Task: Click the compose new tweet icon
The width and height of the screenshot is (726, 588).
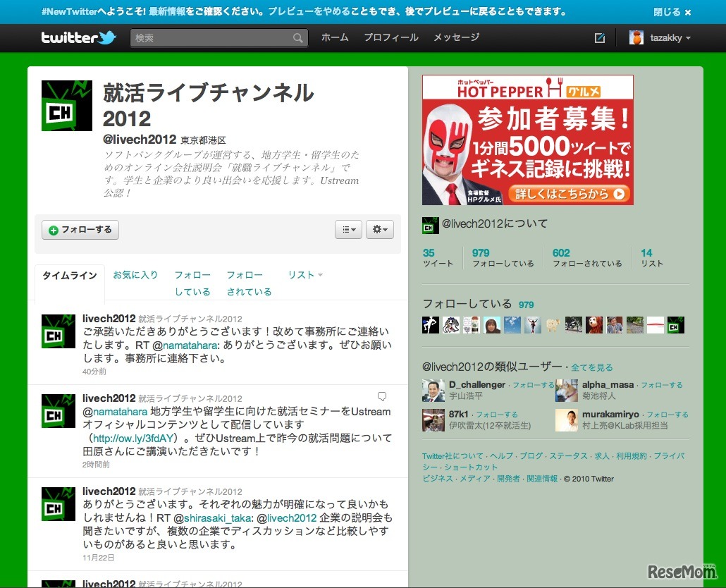Action: 600,38
